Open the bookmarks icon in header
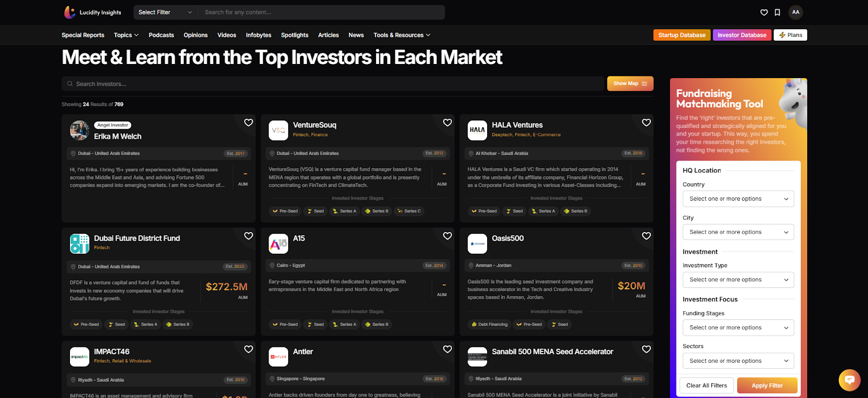This screenshot has height=398, width=868. [x=777, y=12]
